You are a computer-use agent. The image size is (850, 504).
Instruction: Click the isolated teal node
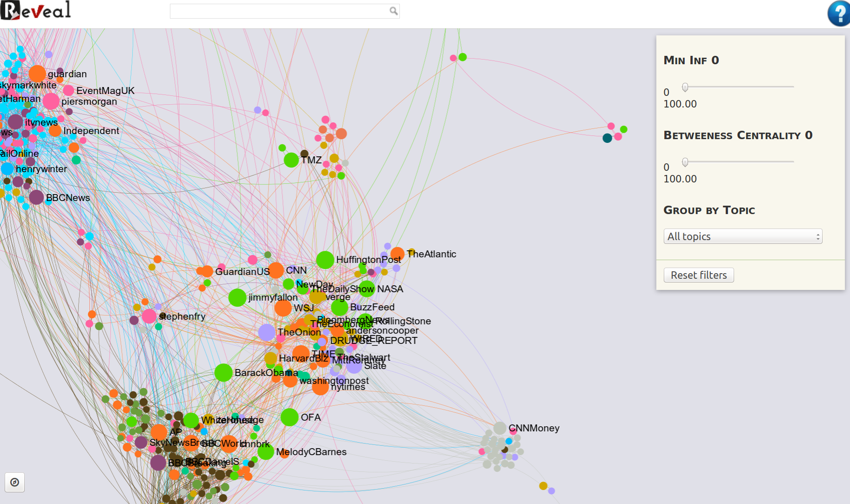click(x=607, y=138)
